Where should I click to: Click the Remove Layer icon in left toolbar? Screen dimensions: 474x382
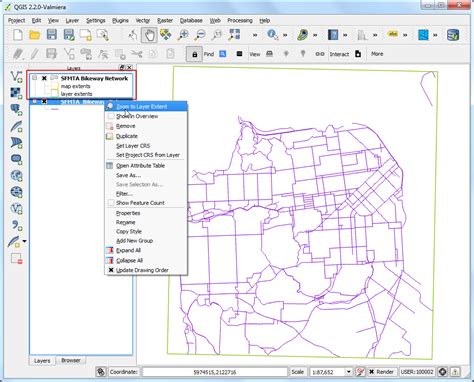tap(16, 258)
